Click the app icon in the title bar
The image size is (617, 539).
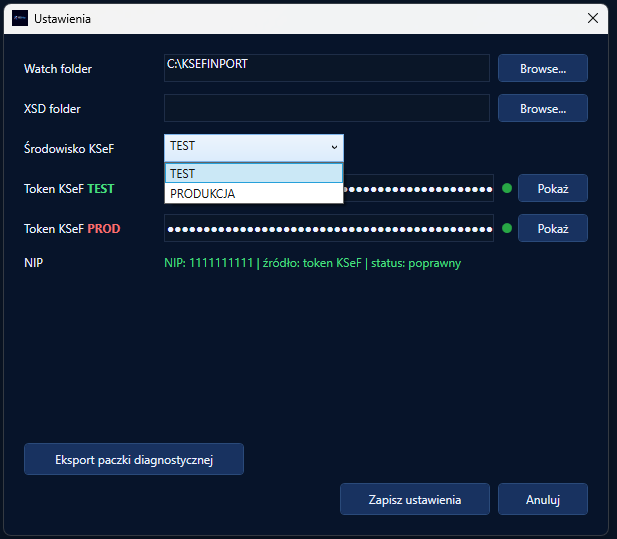19,18
